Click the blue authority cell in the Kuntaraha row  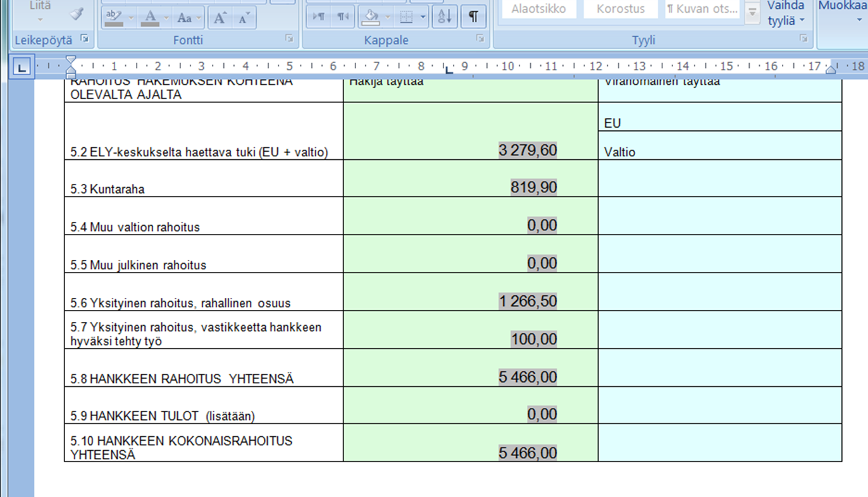click(x=720, y=178)
